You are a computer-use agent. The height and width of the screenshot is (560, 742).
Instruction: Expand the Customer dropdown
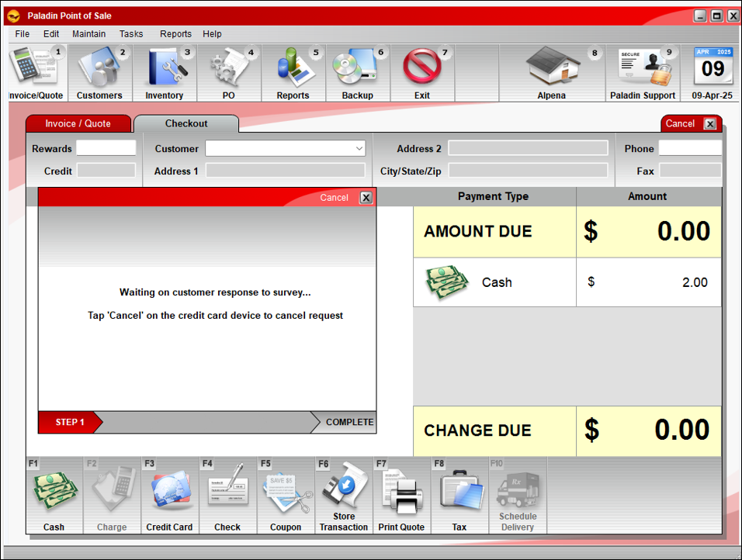click(x=359, y=148)
